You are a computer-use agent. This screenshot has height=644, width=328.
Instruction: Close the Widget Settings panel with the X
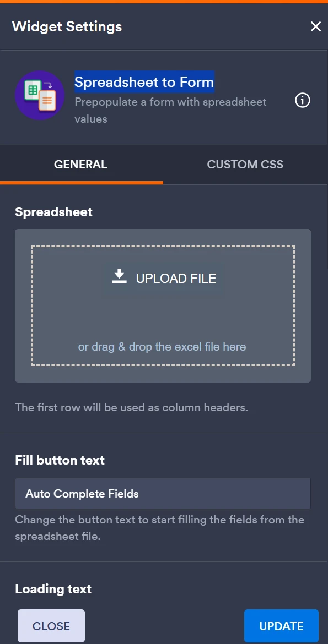click(315, 26)
